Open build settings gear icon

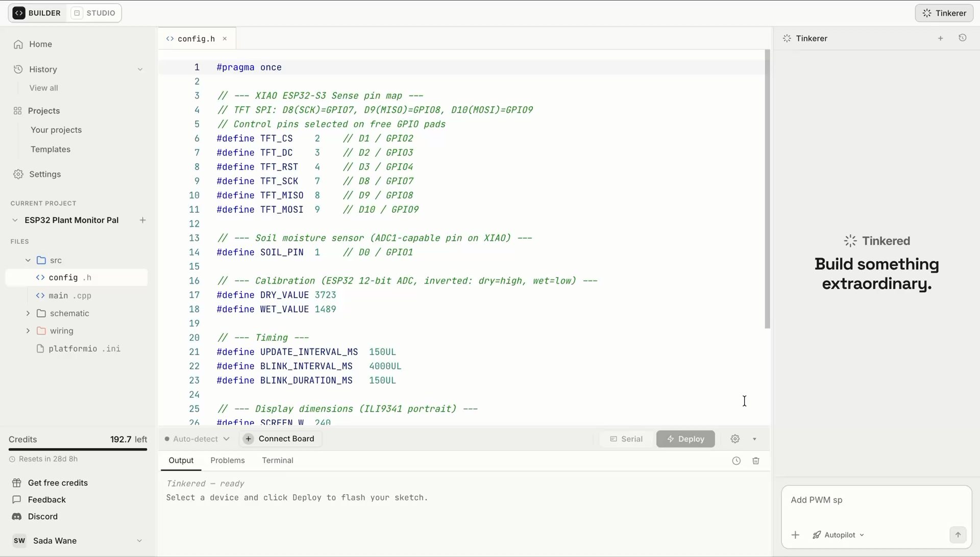[735, 439]
